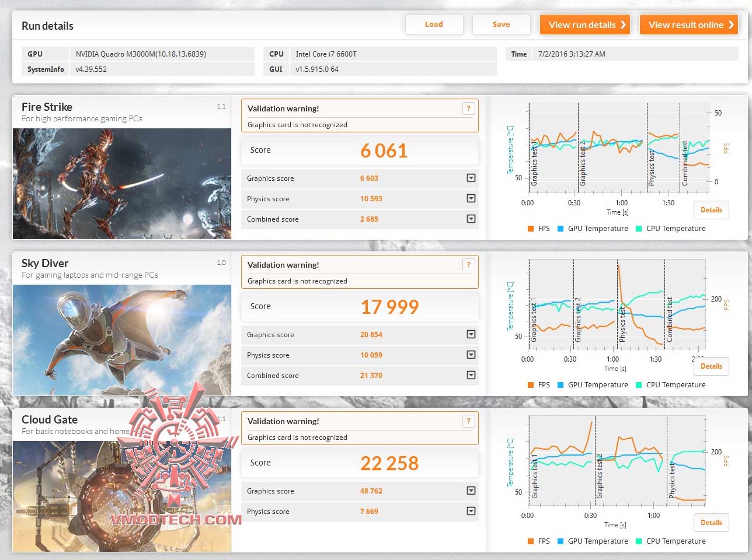752x560 pixels.
Task: Select the Fire Strike benchmark thumbnail image
Action: coord(122,184)
